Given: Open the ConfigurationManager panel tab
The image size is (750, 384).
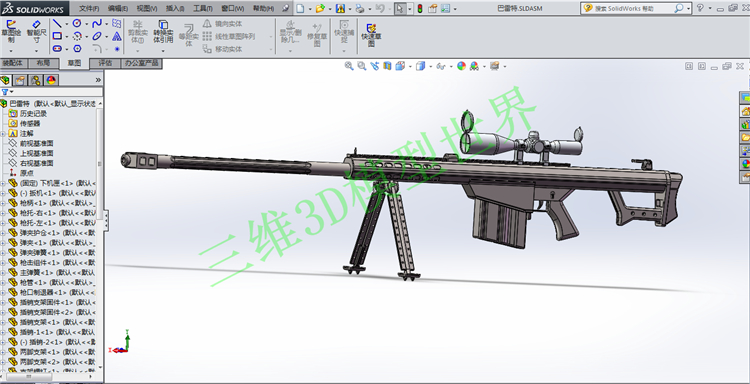Looking at the screenshot, I should 36,80.
